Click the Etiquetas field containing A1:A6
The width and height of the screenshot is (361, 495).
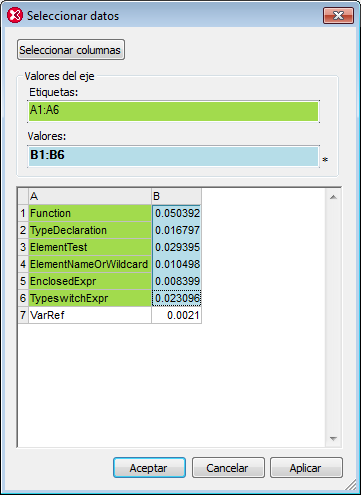(173, 111)
